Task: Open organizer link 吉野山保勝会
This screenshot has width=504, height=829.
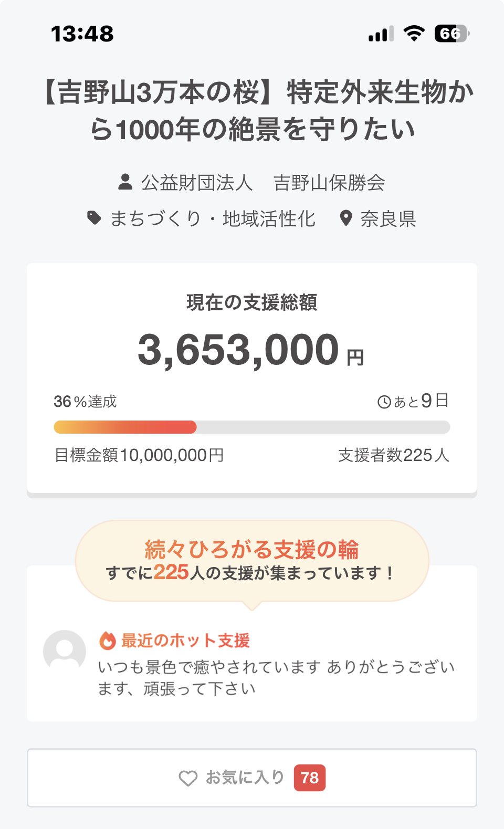Action: (329, 183)
